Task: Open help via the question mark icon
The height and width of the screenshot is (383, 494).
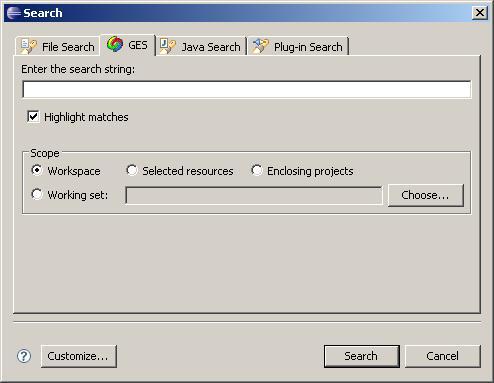Action: coord(24,356)
